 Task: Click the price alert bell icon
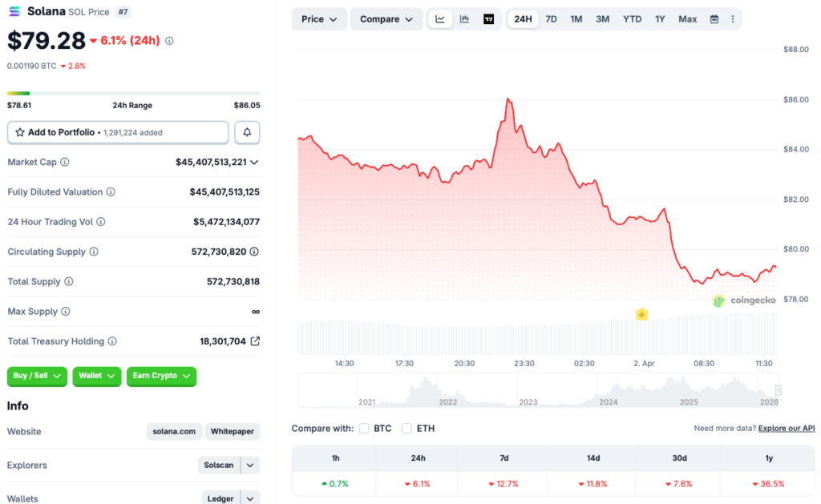point(247,131)
